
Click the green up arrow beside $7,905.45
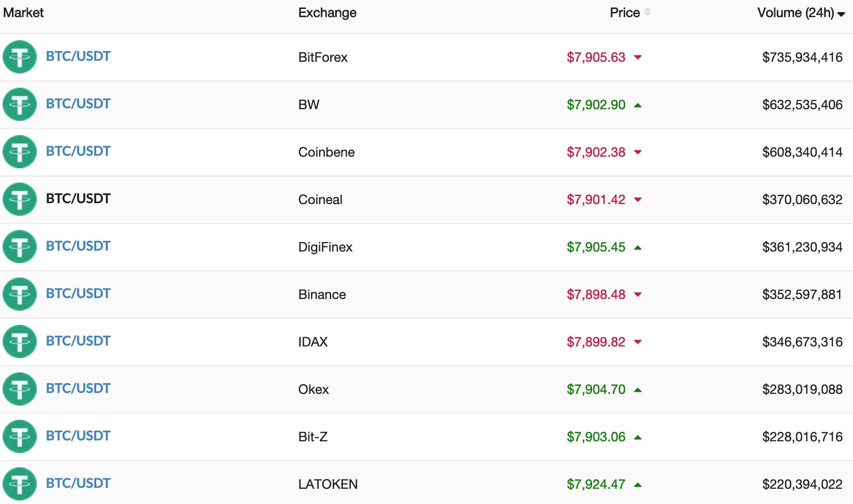pyautogui.click(x=638, y=248)
